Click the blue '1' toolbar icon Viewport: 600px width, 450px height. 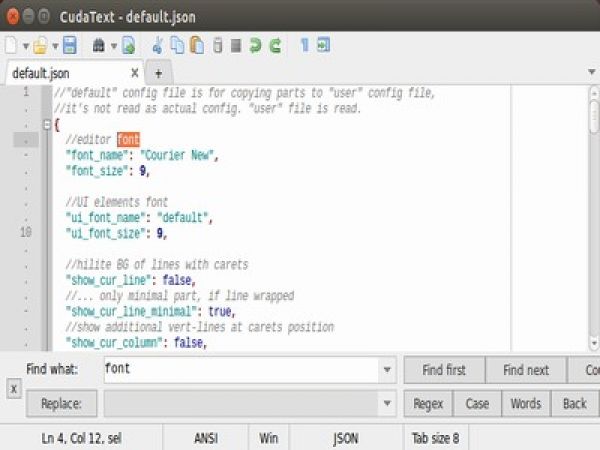[x=304, y=45]
